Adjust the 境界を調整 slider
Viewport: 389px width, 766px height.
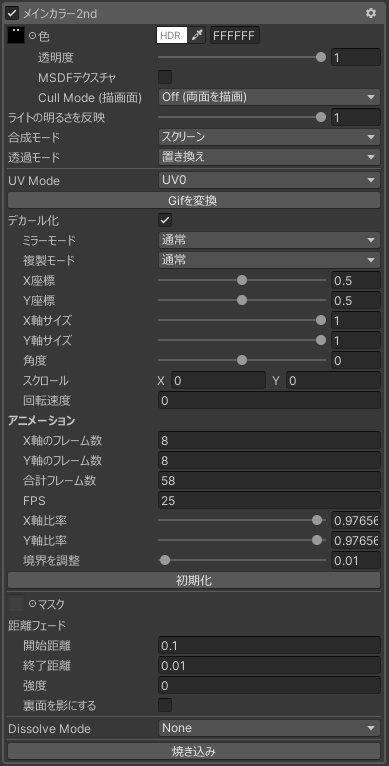[242, 560]
